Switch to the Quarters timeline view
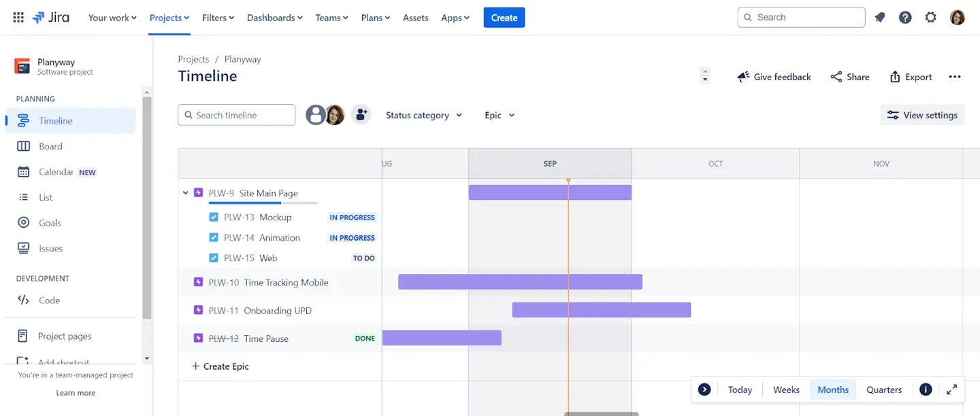This screenshot has height=416, width=980. [883, 389]
